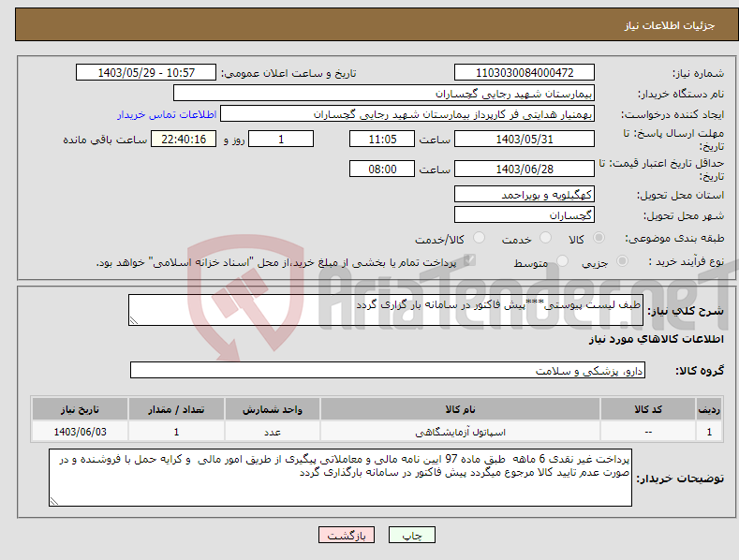The image size is (739, 560).
Task: Click the remaining days field showing 1
Action: [x=281, y=139]
